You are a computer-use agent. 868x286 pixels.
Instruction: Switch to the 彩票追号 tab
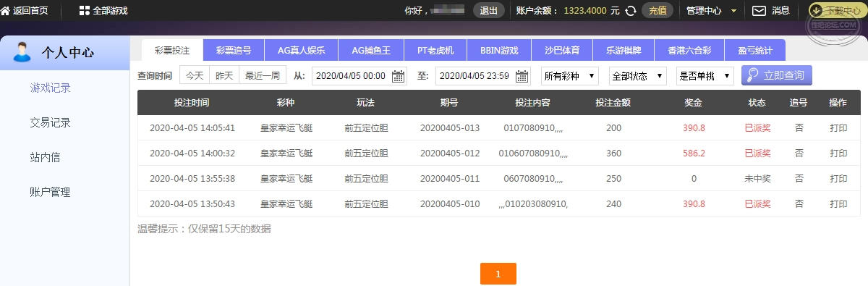(234, 50)
